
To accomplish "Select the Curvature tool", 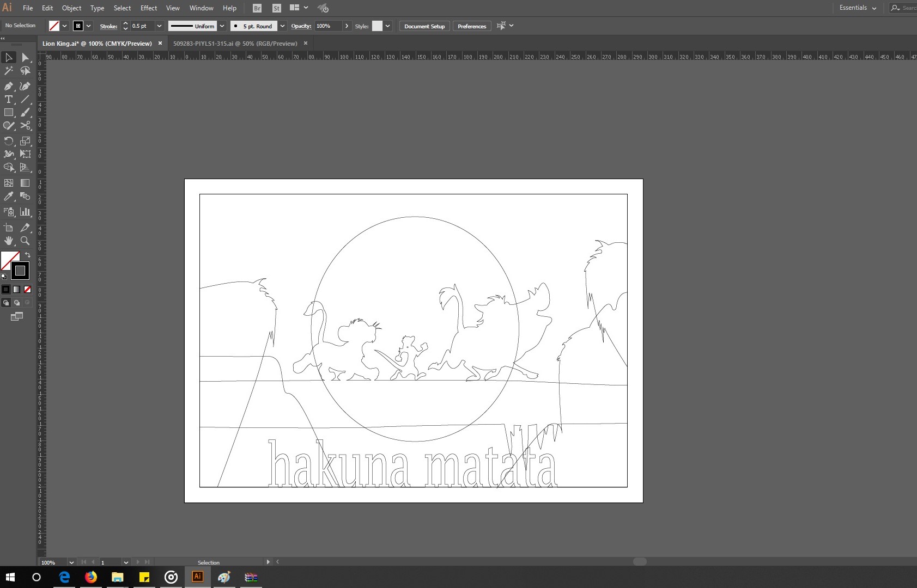I will (x=25, y=86).
